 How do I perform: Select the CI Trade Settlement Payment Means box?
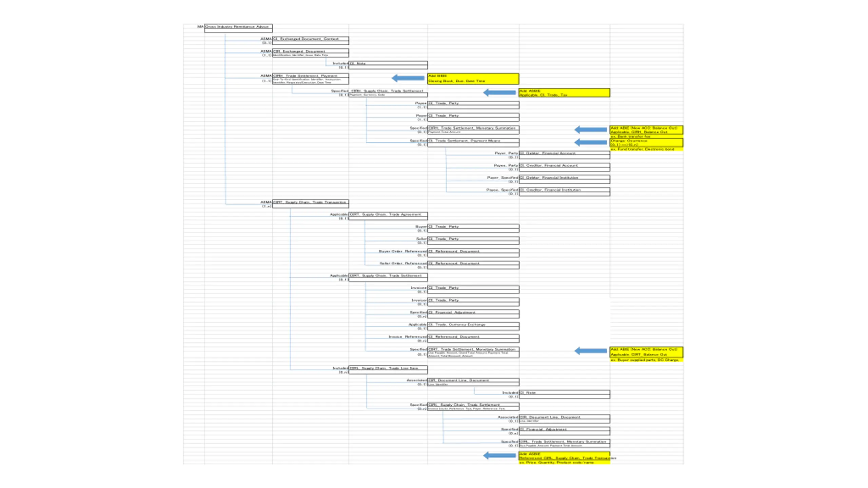pyautogui.click(x=473, y=142)
